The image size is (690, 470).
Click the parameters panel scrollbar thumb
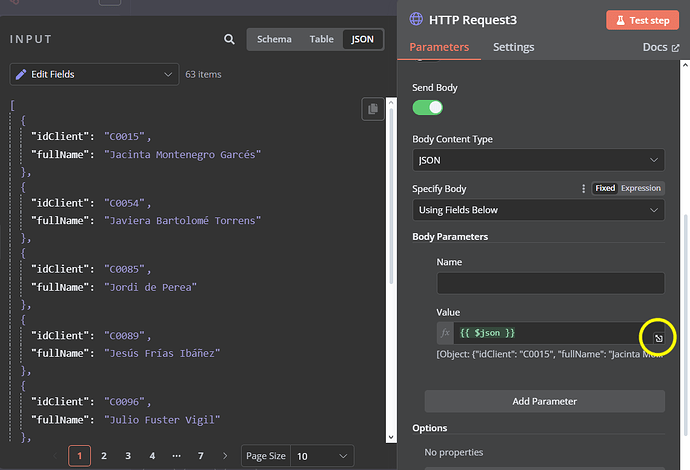pyautogui.click(x=685, y=323)
